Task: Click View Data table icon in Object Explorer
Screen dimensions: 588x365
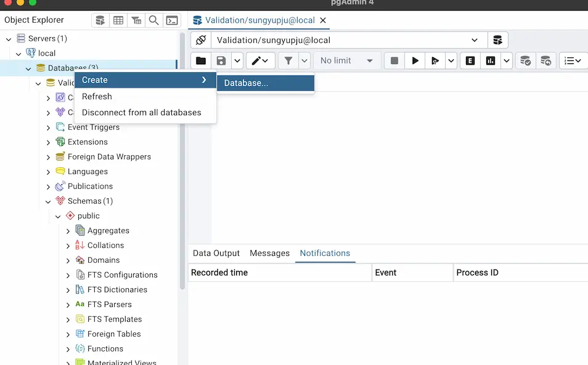Action: click(118, 20)
